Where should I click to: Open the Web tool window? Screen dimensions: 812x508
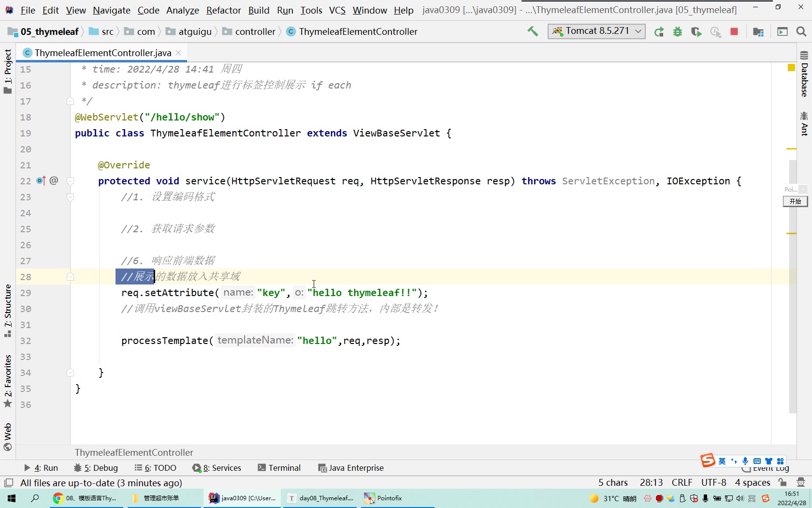(8, 437)
